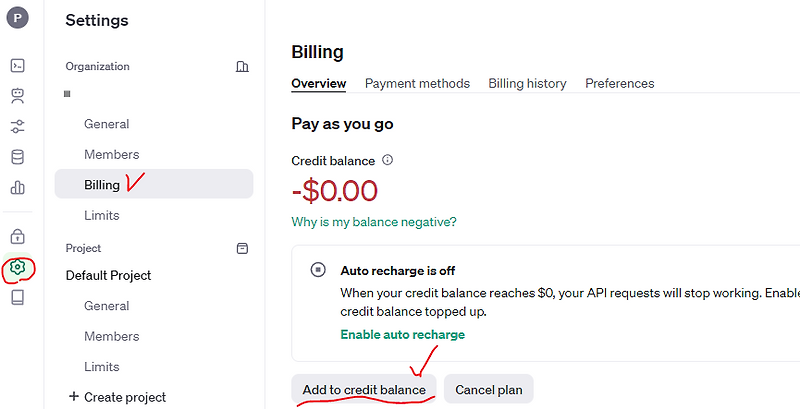Open the Docs book icon
Viewport: 800px width, 409px height.
click(x=17, y=297)
